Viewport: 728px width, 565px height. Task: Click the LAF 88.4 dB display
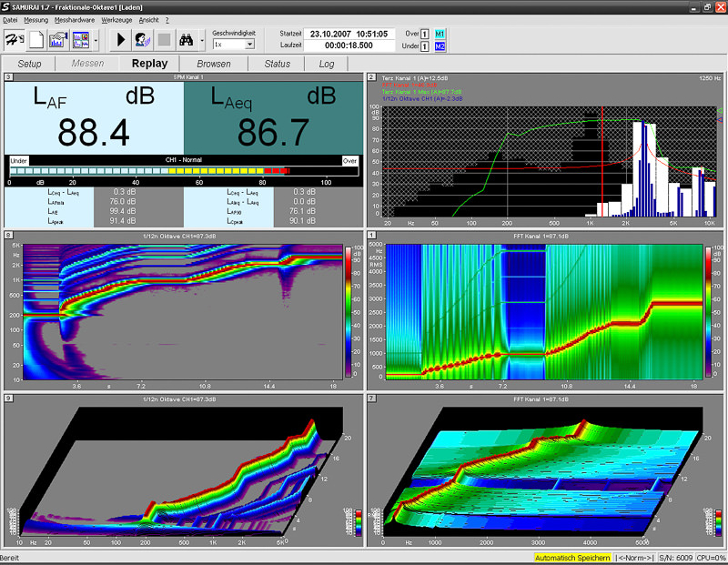95,118
